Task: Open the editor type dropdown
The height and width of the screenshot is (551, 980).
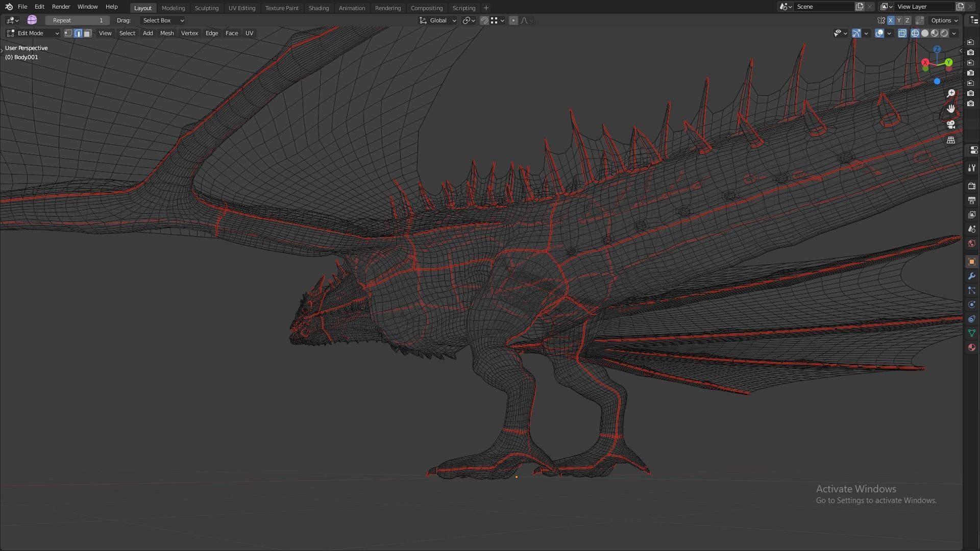Action: (12, 20)
